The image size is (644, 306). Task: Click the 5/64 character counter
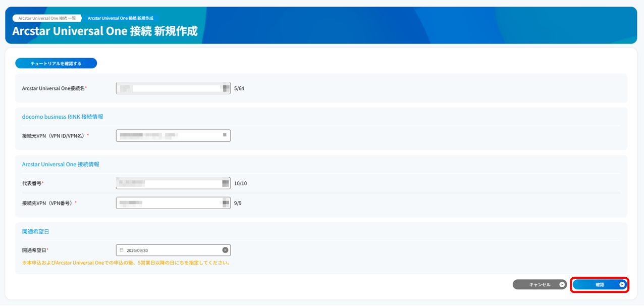tap(239, 88)
